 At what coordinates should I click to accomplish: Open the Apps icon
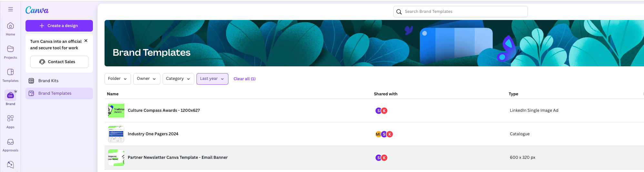(10, 119)
